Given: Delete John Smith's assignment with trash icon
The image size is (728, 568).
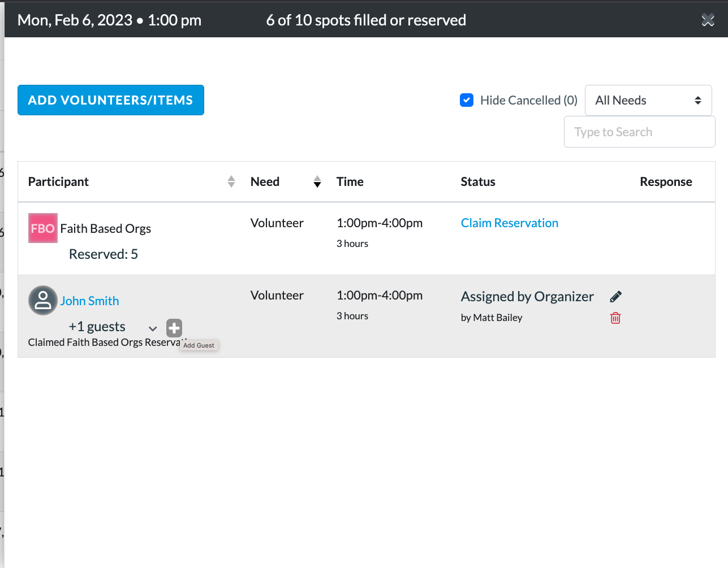Looking at the screenshot, I should click(615, 318).
